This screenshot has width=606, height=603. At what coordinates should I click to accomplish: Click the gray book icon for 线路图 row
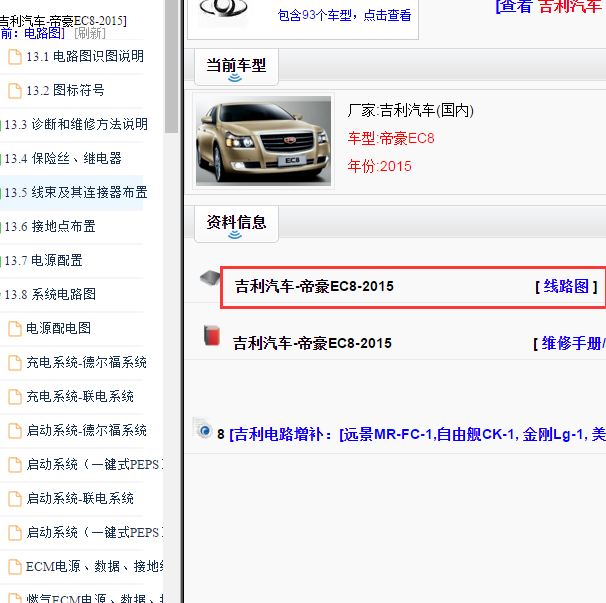210,278
